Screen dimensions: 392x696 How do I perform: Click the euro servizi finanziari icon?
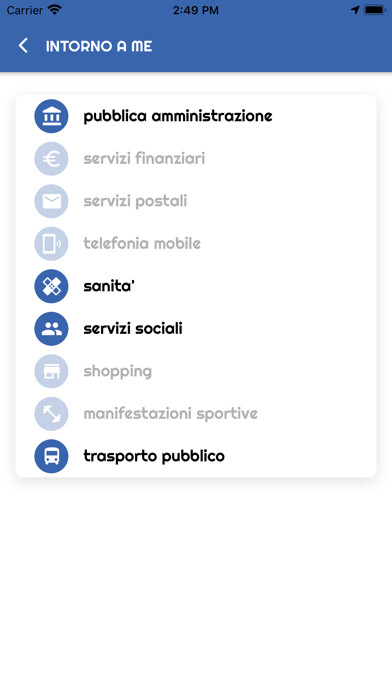51,158
